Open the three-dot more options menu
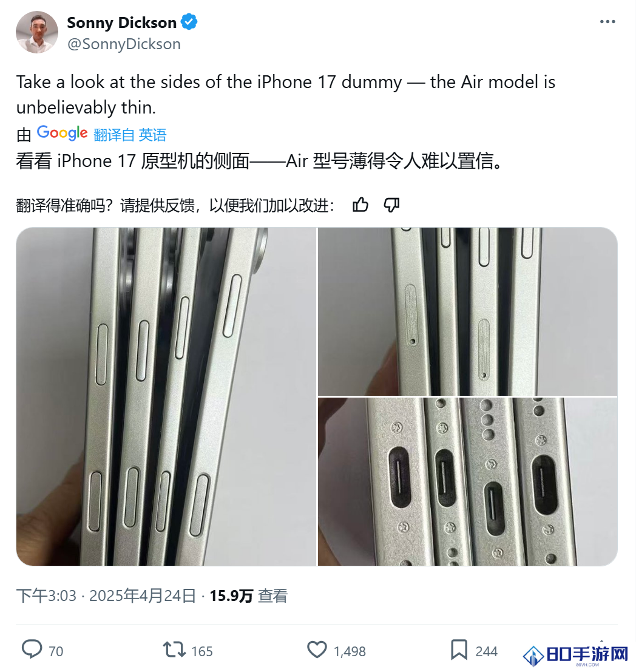The height and width of the screenshot is (672, 636). coord(607,22)
